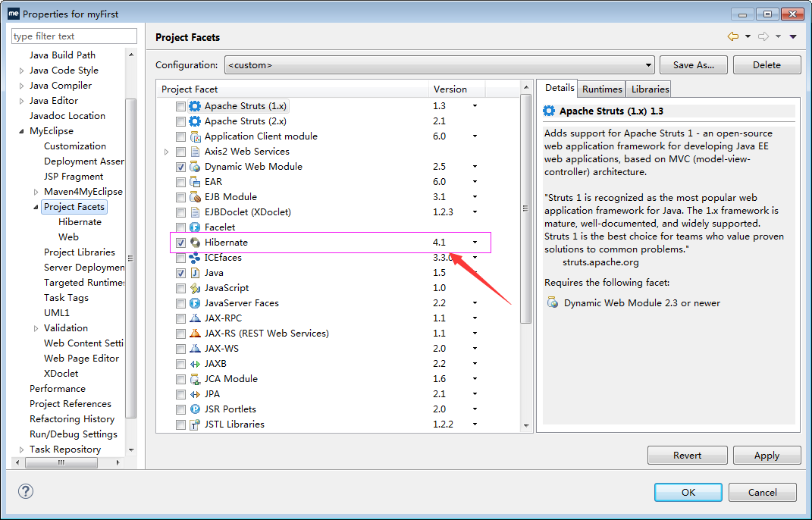Click the JAX-RPC facet icon
Image resolution: width=812 pixels, height=520 pixels.
click(x=195, y=318)
